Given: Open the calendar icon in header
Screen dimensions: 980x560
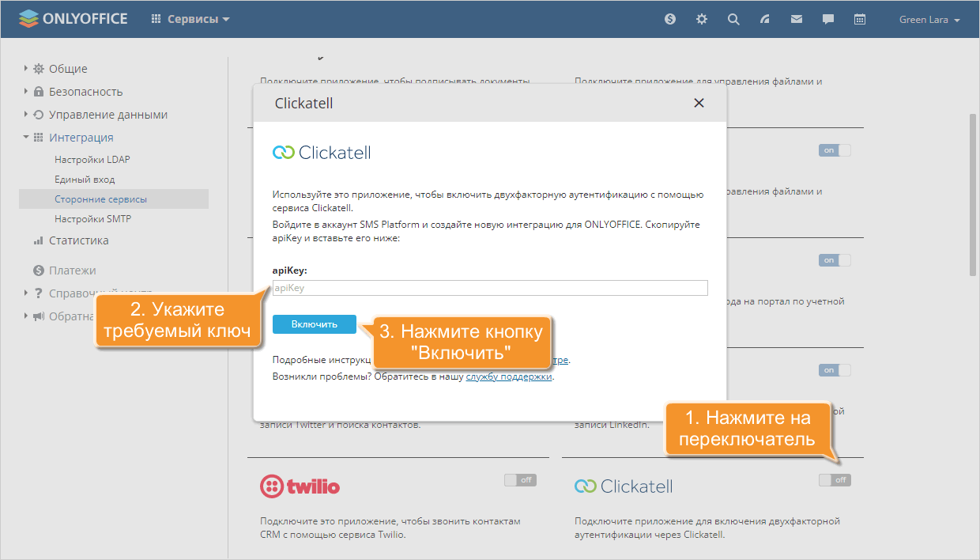Looking at the screenshot, I should point(860,19).
